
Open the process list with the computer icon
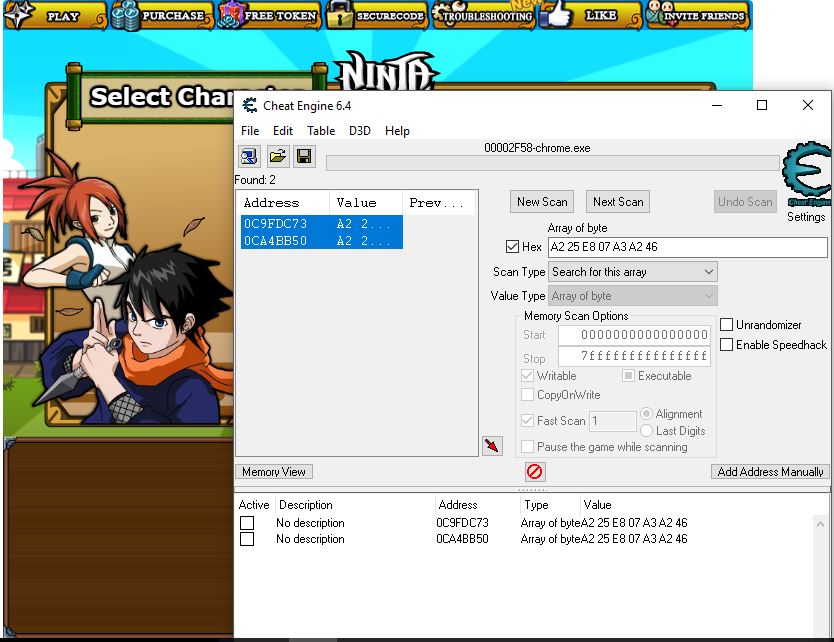(x=248, y=156)
